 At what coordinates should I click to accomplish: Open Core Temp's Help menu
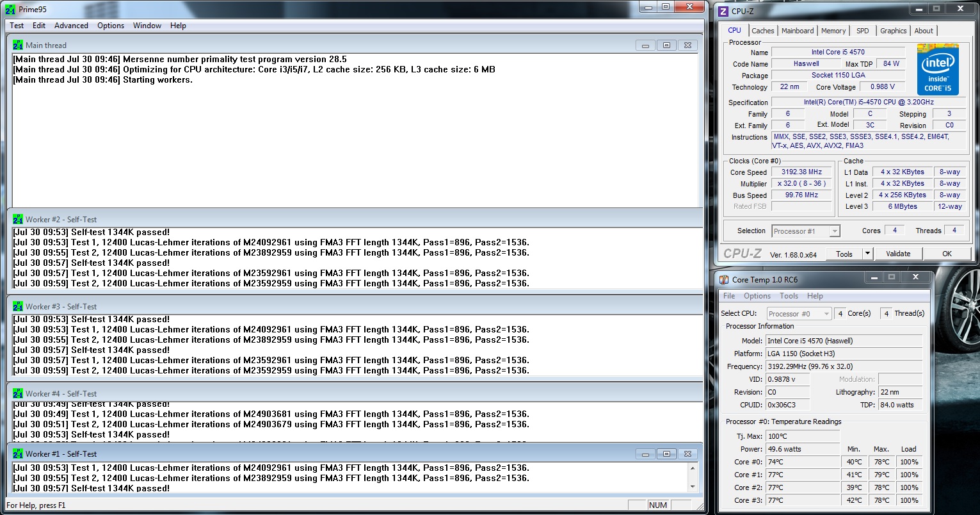click(x=815, y=296)
